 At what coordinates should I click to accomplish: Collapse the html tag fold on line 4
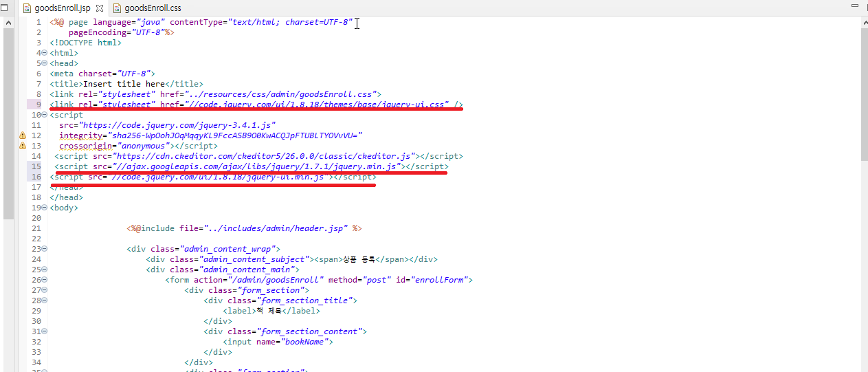tap(45, 53)
